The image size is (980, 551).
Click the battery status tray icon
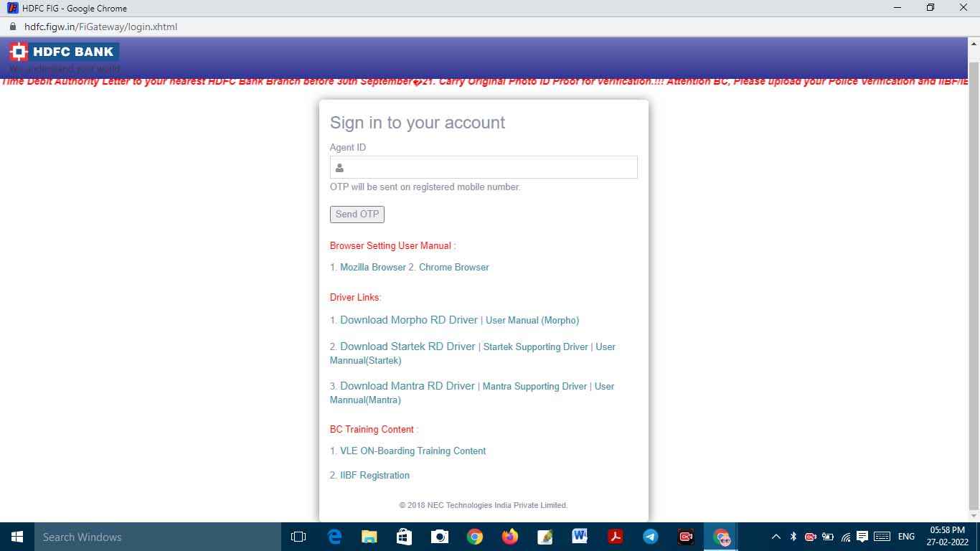[x=827, y=537]
